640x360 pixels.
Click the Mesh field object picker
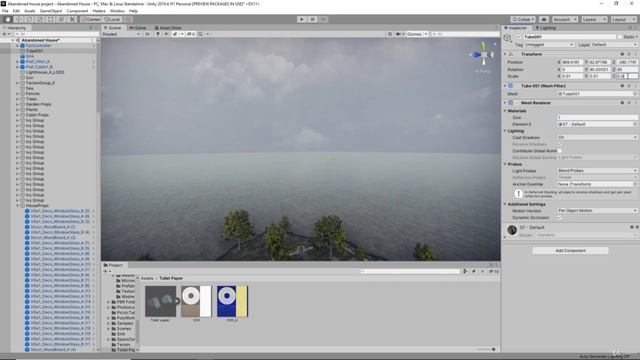pyautogui.click(x=635, y=94)
